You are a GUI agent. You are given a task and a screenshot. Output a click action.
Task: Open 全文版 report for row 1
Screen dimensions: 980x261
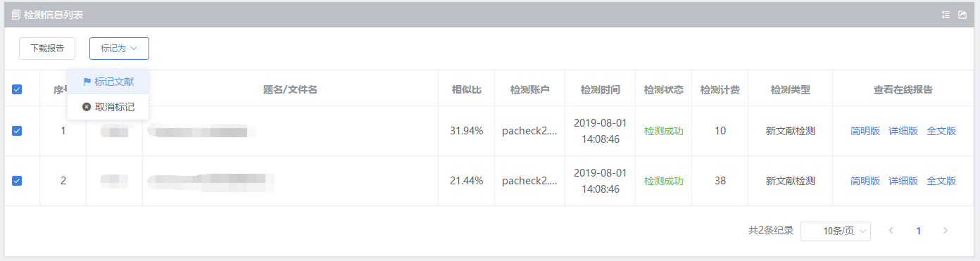point(941,131)
